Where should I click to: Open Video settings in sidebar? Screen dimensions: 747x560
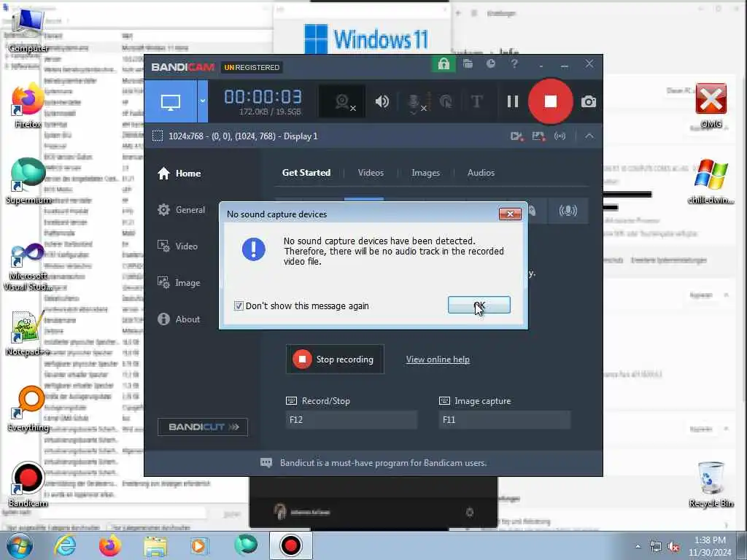[x=177, y=246]
